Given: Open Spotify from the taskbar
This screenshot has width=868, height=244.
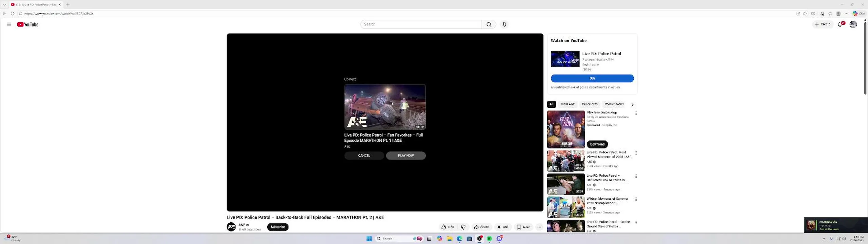Looking at the screenshot, I should pyautogui.click(x=489, y=239).
